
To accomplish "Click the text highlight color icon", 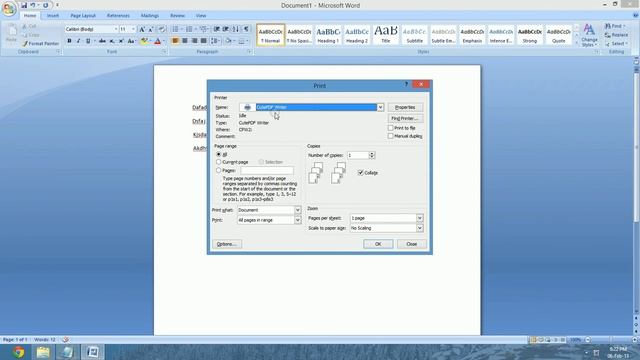I will [144, 41].
